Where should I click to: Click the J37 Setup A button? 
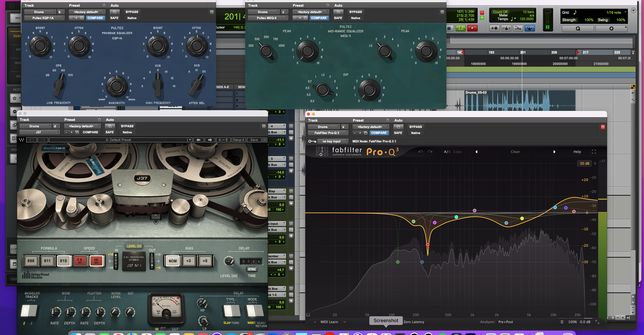coord(238,140)
